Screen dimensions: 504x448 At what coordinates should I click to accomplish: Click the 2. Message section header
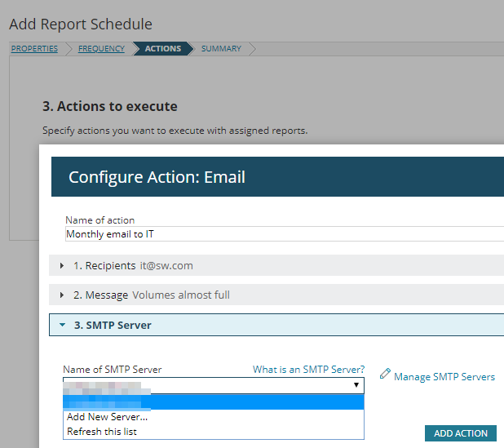coord(276,295)
